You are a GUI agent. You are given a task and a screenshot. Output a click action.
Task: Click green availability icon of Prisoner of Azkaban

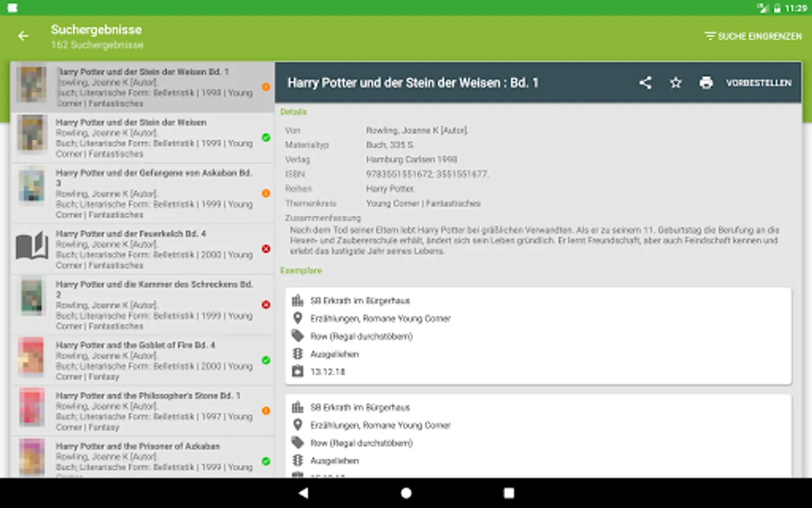(266, 461)
